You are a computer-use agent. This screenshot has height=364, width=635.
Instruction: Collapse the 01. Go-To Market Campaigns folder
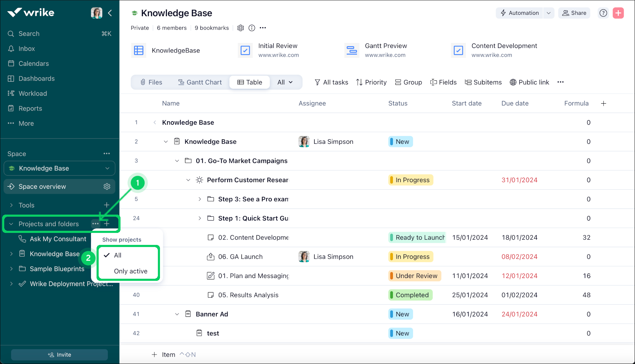tap(177, 161)
